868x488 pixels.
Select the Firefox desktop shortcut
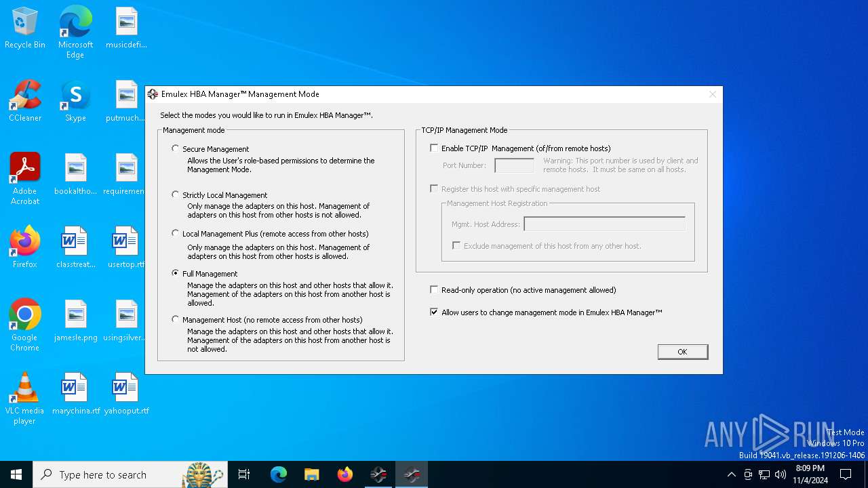(25, 248)
